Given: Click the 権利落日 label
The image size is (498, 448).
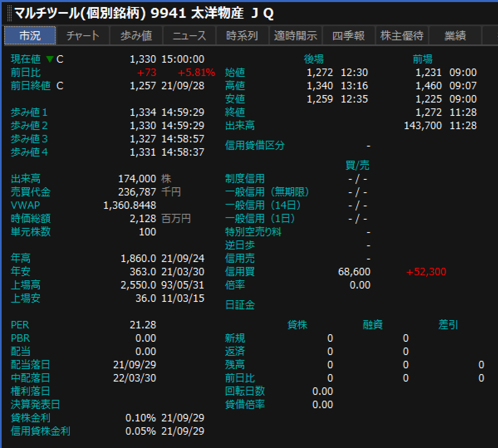Looking at the screenshot, I should [x=30, y=392].
